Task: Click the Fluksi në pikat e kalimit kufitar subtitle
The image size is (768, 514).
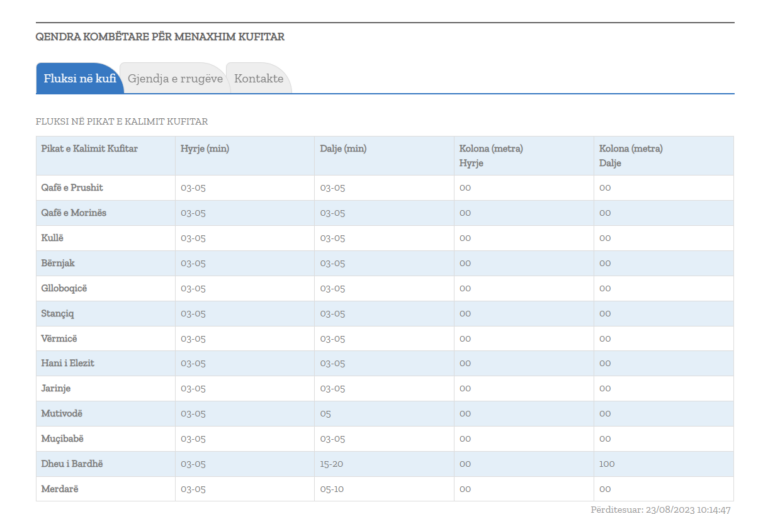Action: pos(121,122)
